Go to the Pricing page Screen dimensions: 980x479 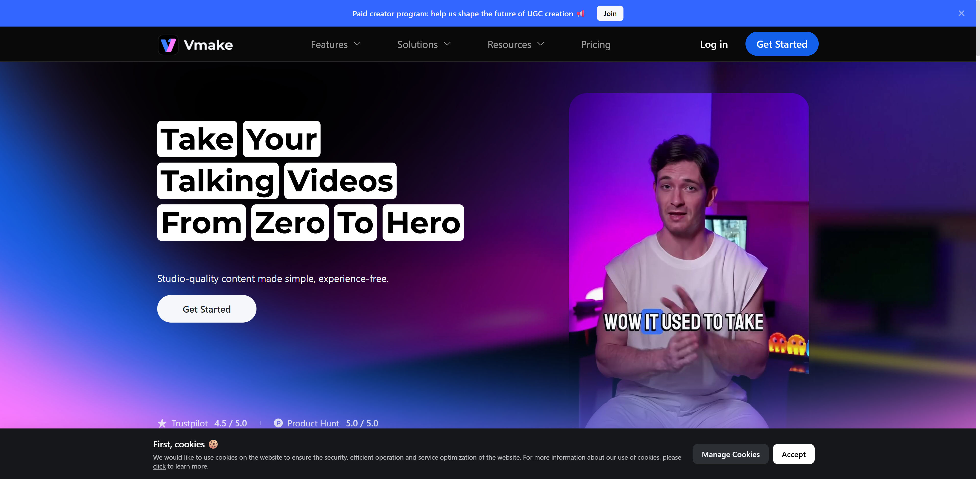tap(595, 44)
